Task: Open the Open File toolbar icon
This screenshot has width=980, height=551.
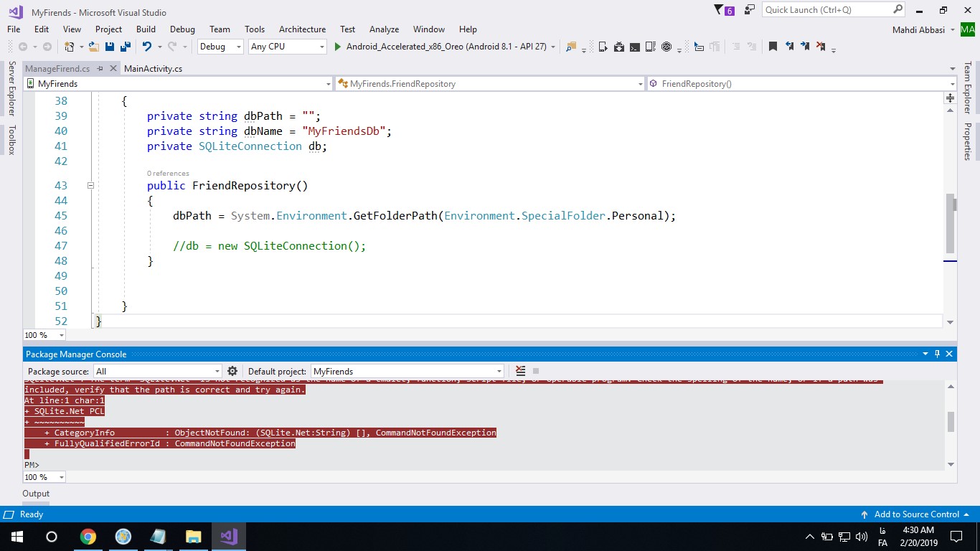Action: [x=93, y=47]
